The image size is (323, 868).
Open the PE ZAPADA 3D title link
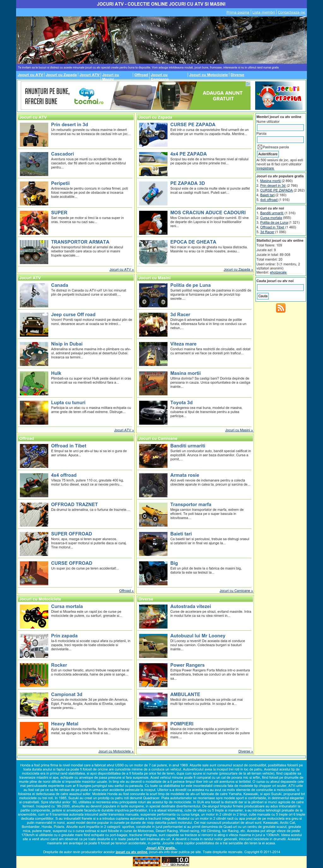pos(188,183)
